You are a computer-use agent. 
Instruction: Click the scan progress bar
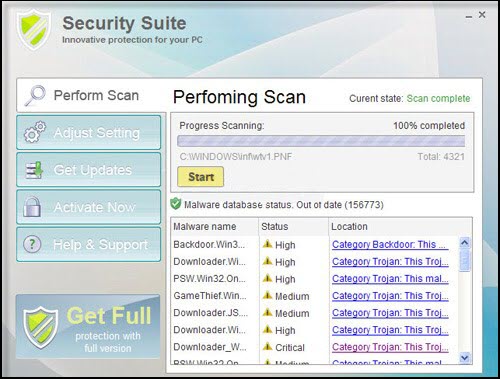[x=321, y=141]
